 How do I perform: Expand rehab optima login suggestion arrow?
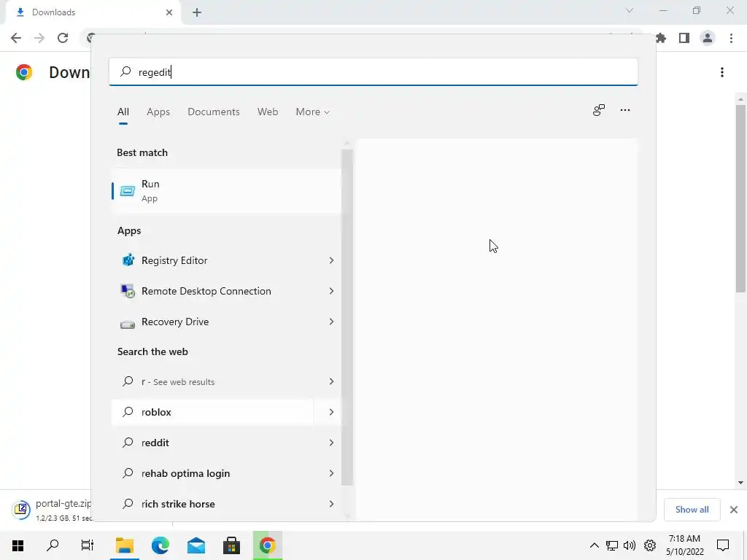pyautogui.click(x=331, y=473)
